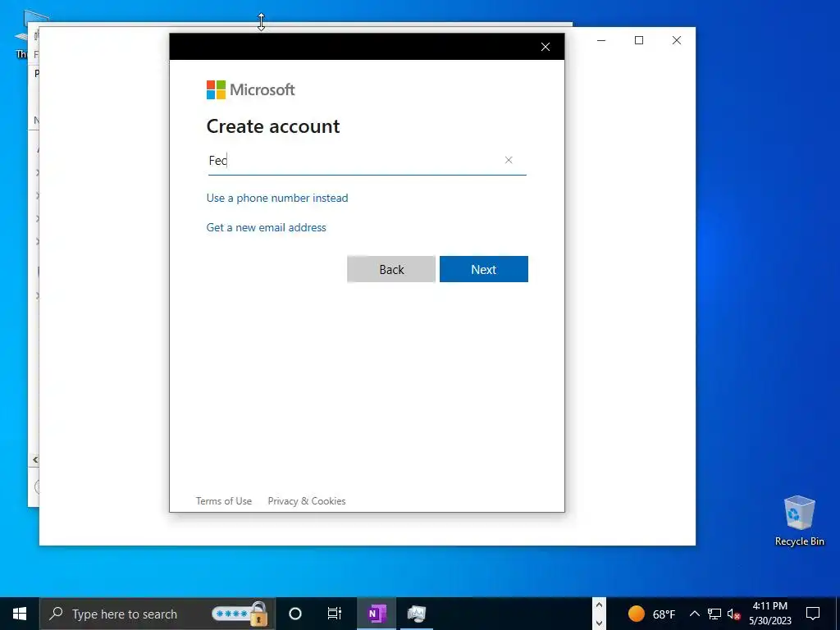
Task: Show hidden system tray icons
Action: (694, 614)
